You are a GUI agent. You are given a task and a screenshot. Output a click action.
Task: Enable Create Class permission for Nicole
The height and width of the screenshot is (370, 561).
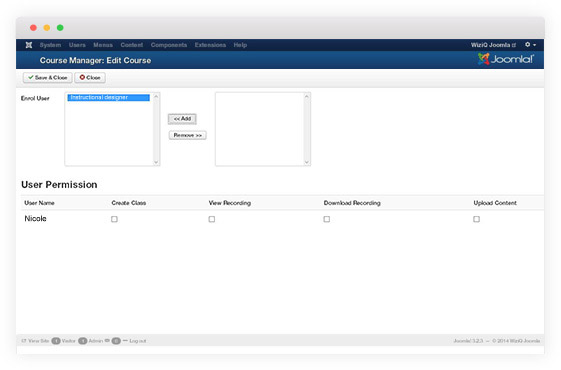click(114, 219)
